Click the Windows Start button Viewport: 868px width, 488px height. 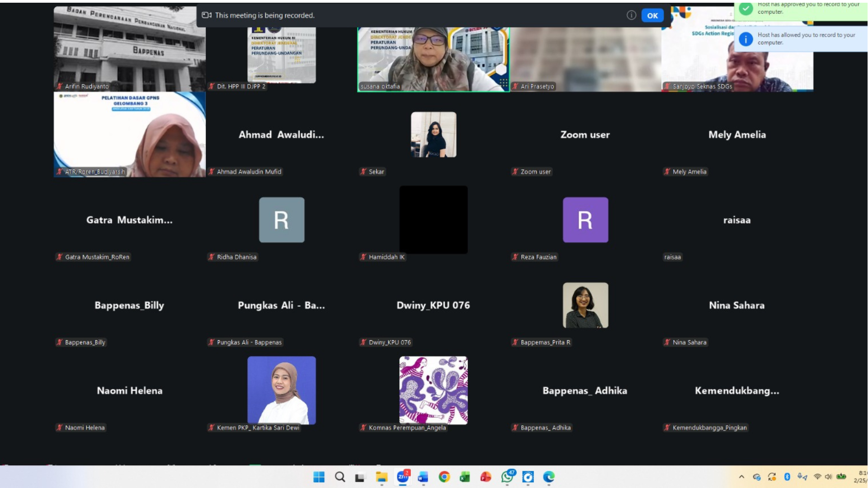coord(319,477)
